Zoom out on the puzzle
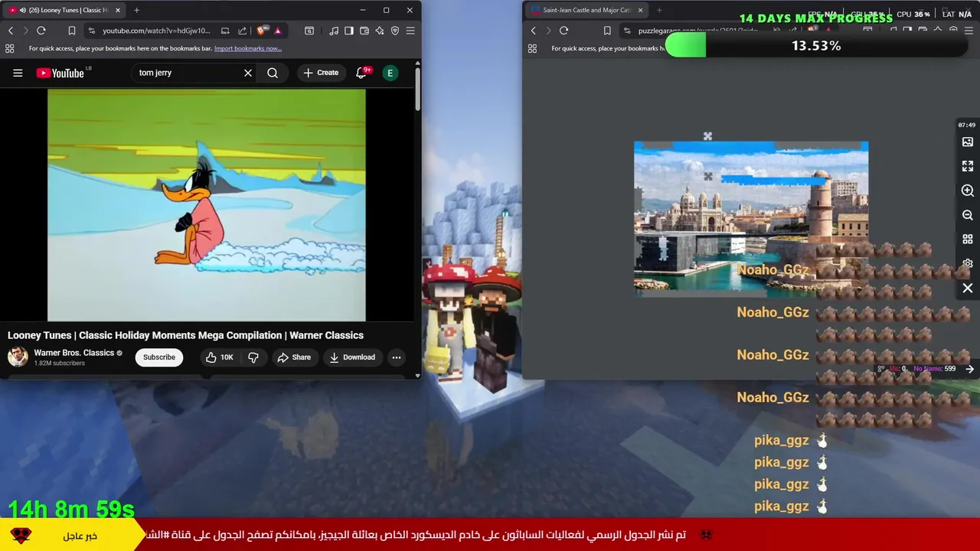 [x=968, y=215]
